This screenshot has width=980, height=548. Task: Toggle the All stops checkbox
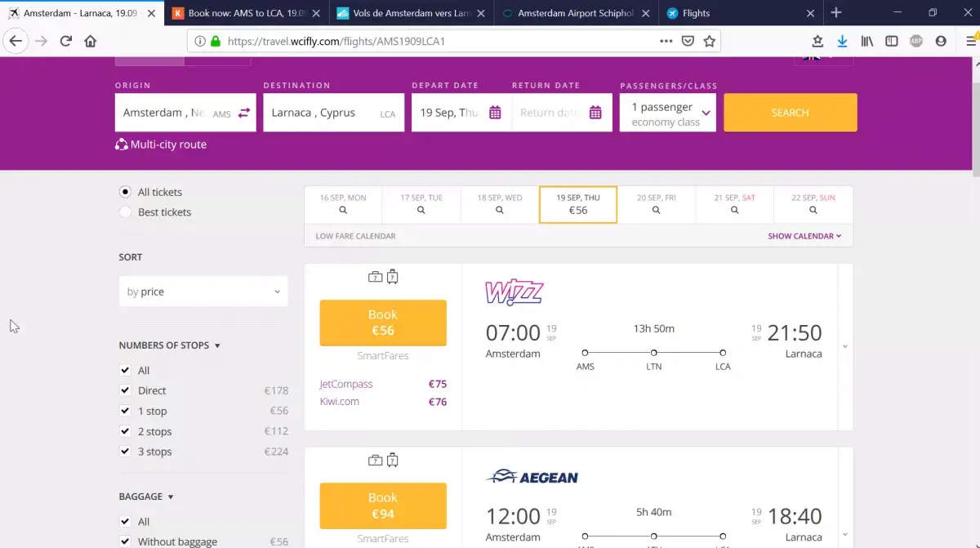tap(125, 370)
